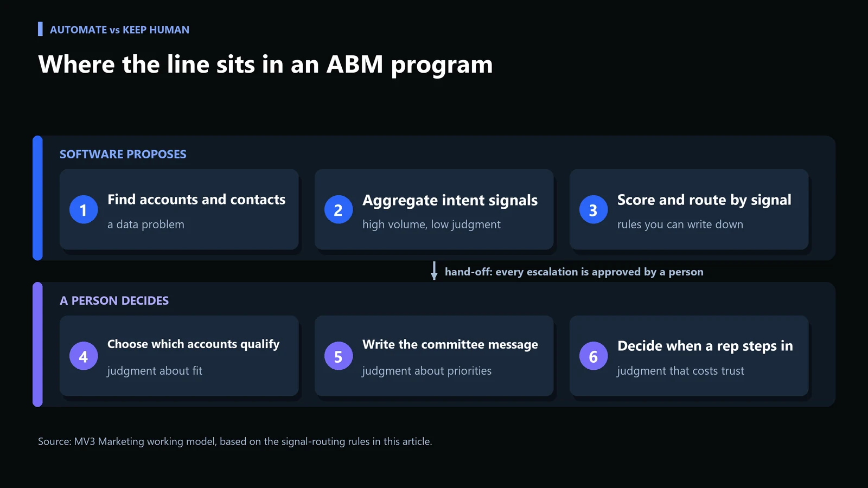Click the 'Aggregate intent signals' title
This screenshot has width=868, height=488.
(x=450, y=201)
